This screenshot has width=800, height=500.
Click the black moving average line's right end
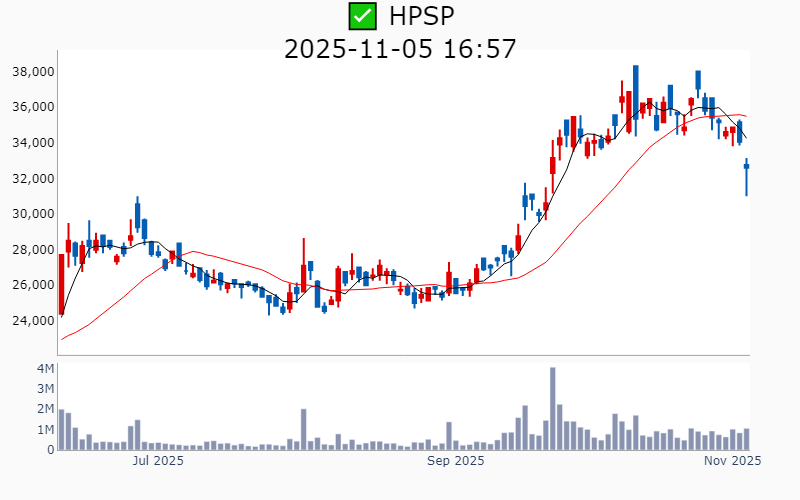[x=746, y=138]
